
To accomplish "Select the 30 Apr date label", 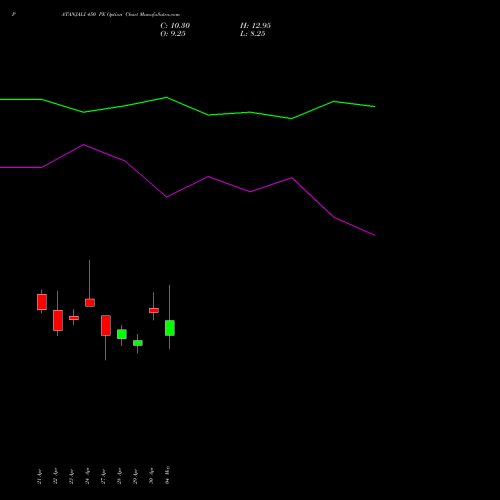I will pyautogui.click(x=151, y=477).
